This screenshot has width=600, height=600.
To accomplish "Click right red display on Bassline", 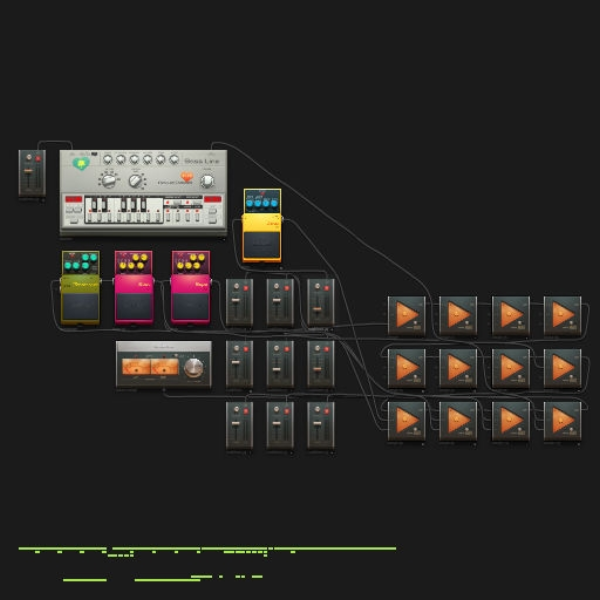I will (213, 199).
